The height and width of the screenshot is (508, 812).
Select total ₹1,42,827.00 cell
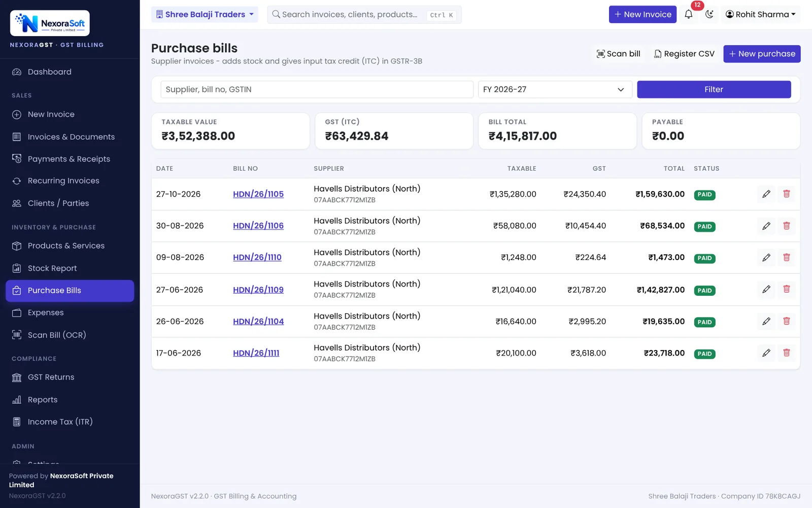[661, 290]
